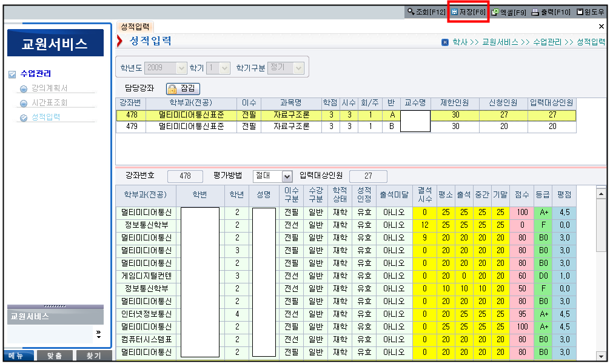Click the 학번 column header
This screenshot has width=610, height=364.
(200, 195)
